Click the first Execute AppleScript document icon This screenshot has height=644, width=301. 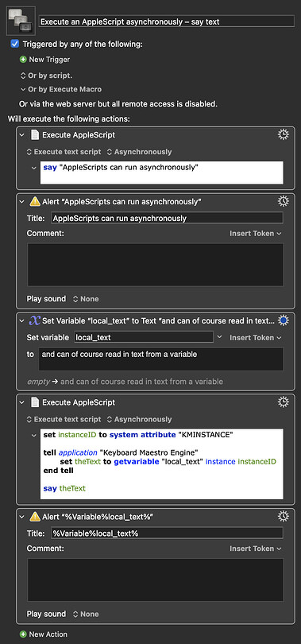tap(35, 134)
